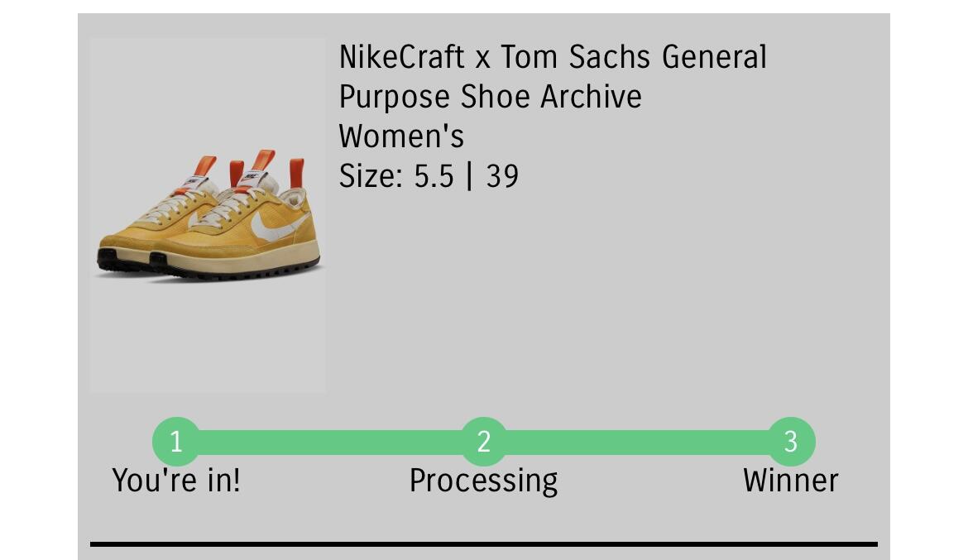Viewport: 968px width, 560px height.
Task: Select the "Winner" status label
Action: coord(791,481)
